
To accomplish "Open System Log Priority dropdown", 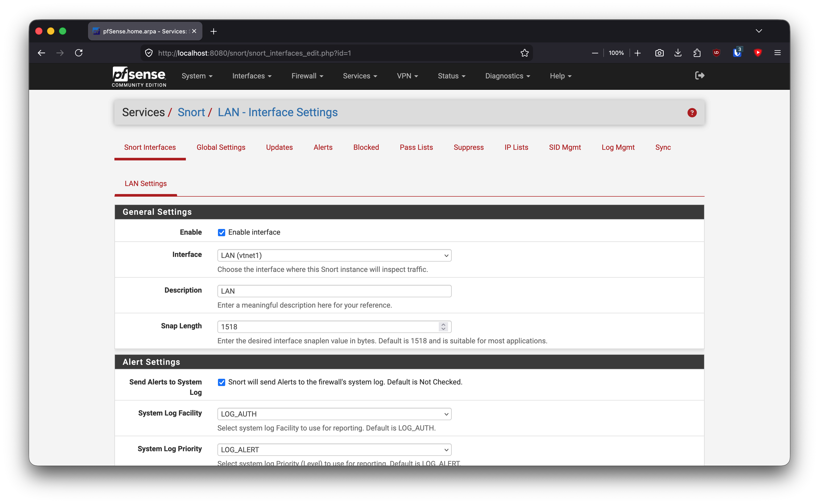I will (x=334, y=450).
